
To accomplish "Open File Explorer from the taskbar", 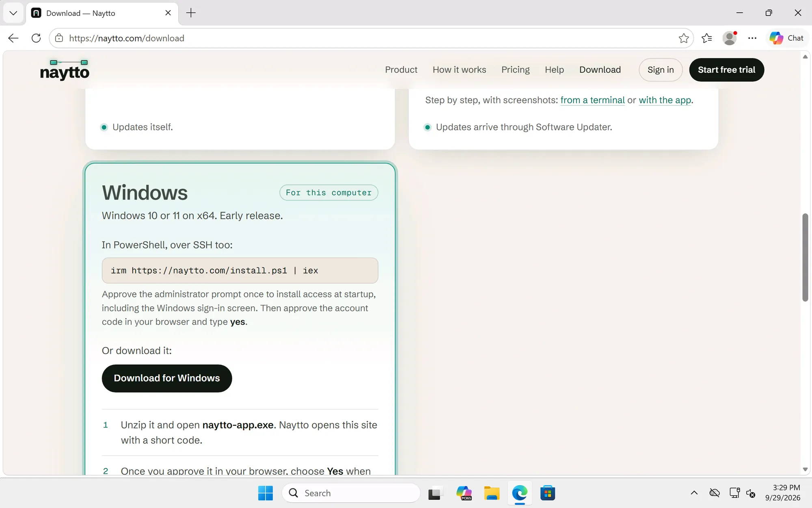I will click(492, 493).
